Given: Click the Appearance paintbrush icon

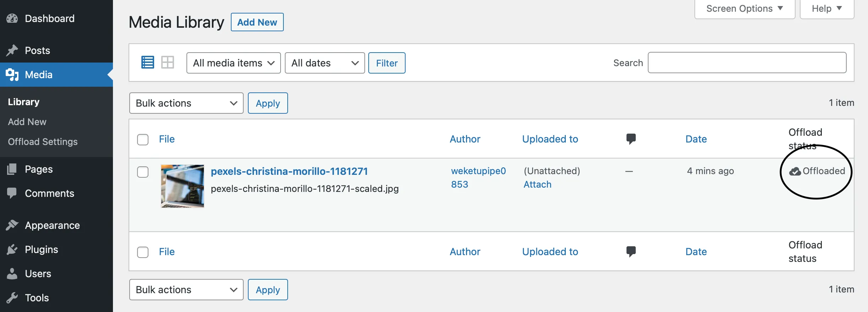Looking at the screenshot, I should pos(12,225).
